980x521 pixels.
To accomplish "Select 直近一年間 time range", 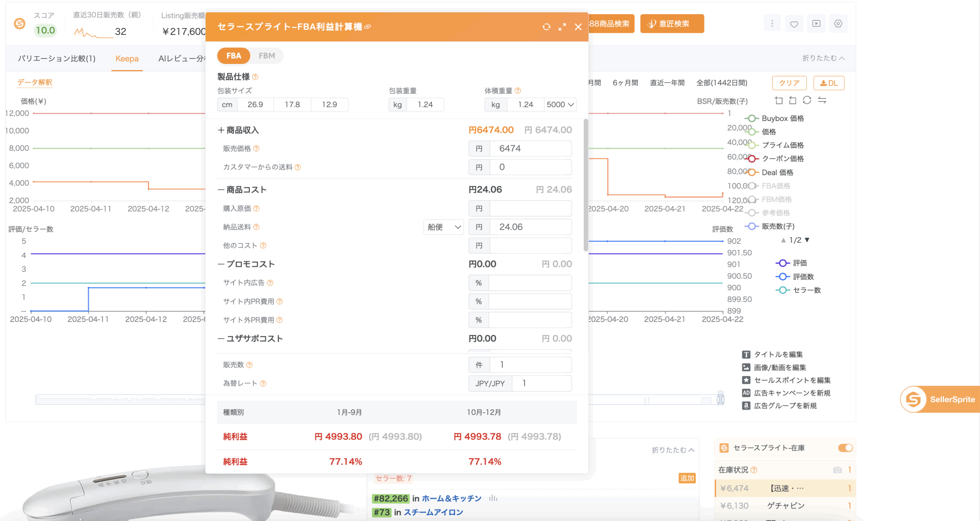I will tap(667, 83).
